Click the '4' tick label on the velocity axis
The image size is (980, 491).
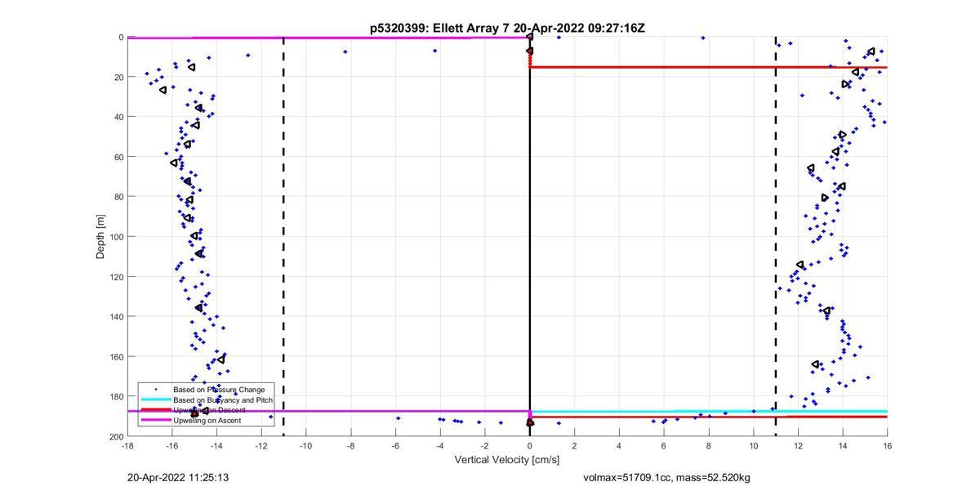tap(619, 446)
